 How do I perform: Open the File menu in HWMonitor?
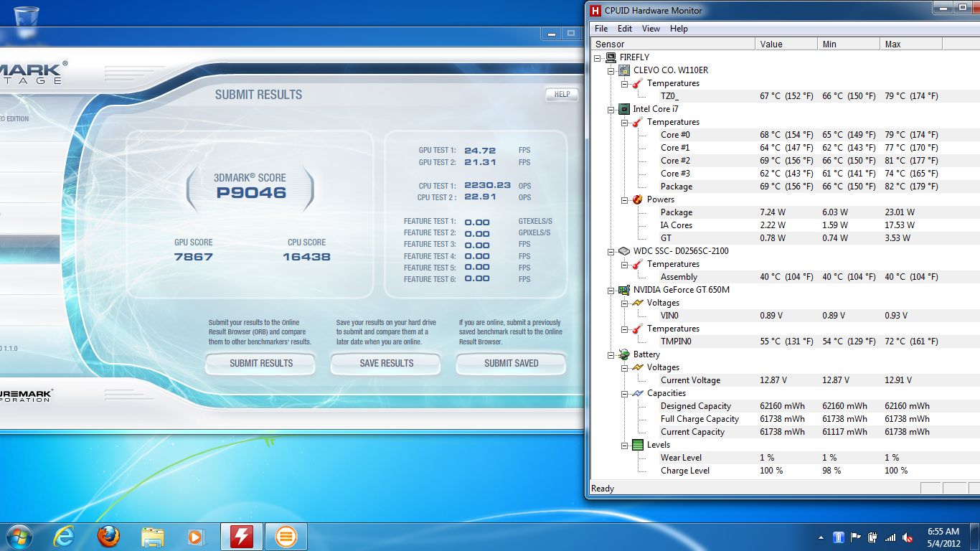[x=601, y=29]
